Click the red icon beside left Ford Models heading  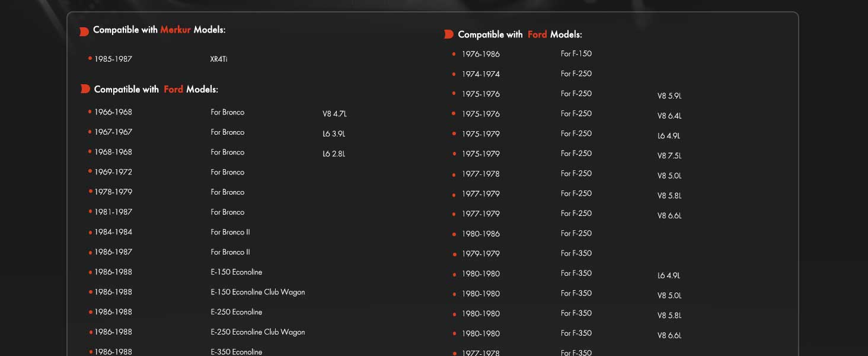click(x=85, y=89)
